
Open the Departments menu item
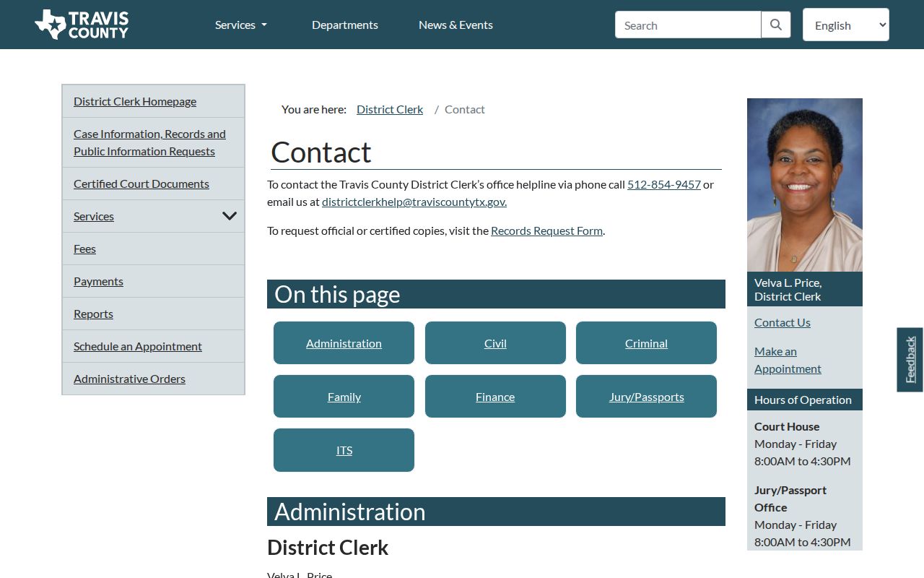[345, 25]
